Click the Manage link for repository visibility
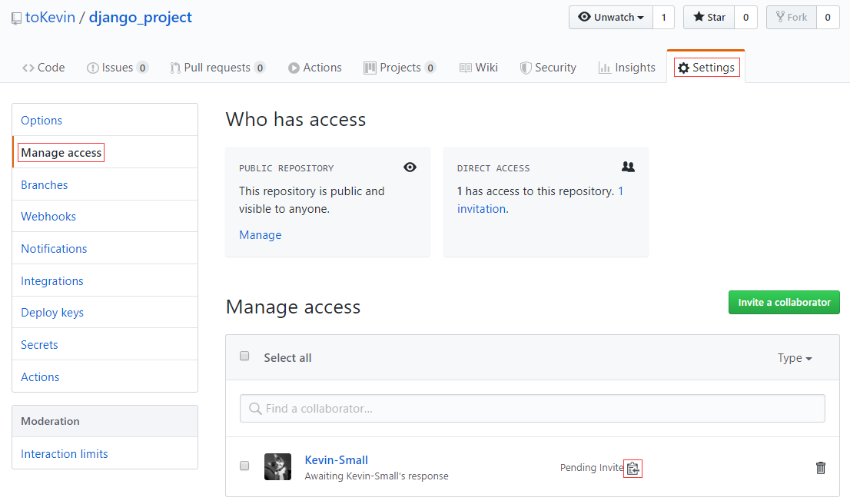850x504 pixels. 261,234
